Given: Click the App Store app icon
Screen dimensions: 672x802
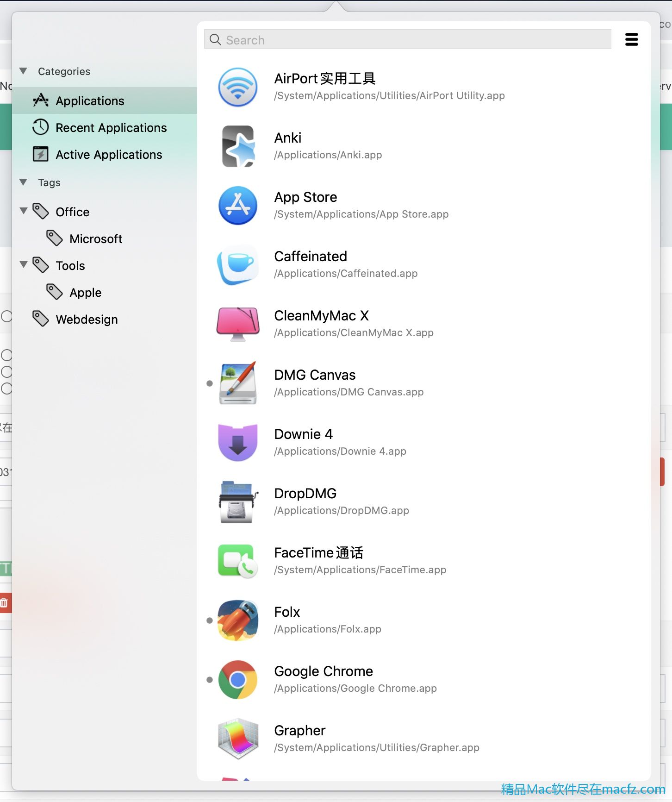Looking at the screenshot, I should tap(238, 206).
